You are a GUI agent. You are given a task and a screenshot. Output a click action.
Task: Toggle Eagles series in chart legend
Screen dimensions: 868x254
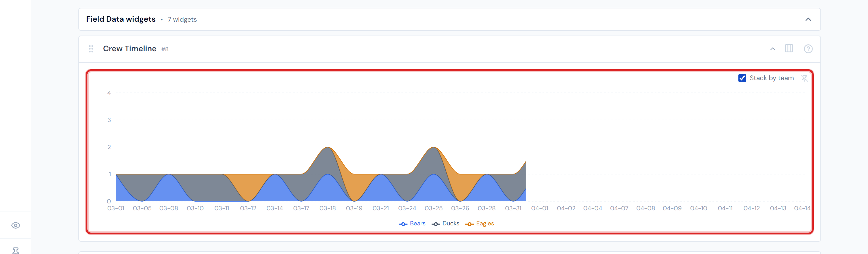(x=480, y=224)
